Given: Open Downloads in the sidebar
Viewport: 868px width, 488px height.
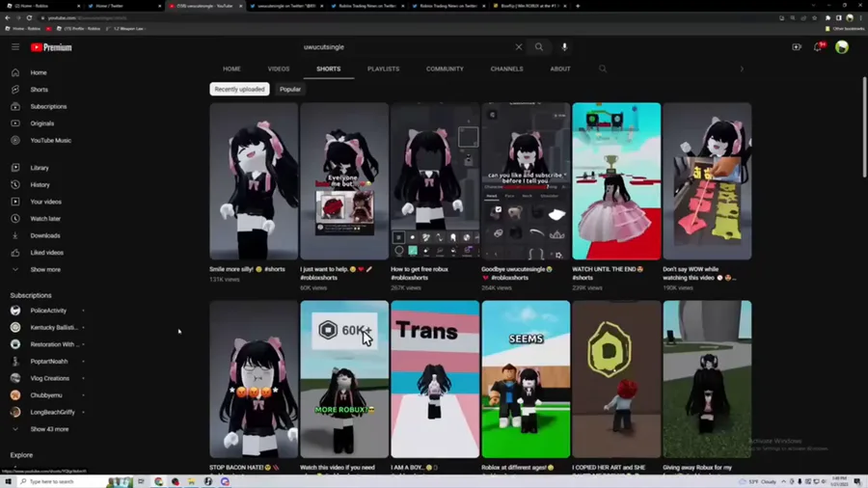Looking at the screenshot, I should [44, 235].
